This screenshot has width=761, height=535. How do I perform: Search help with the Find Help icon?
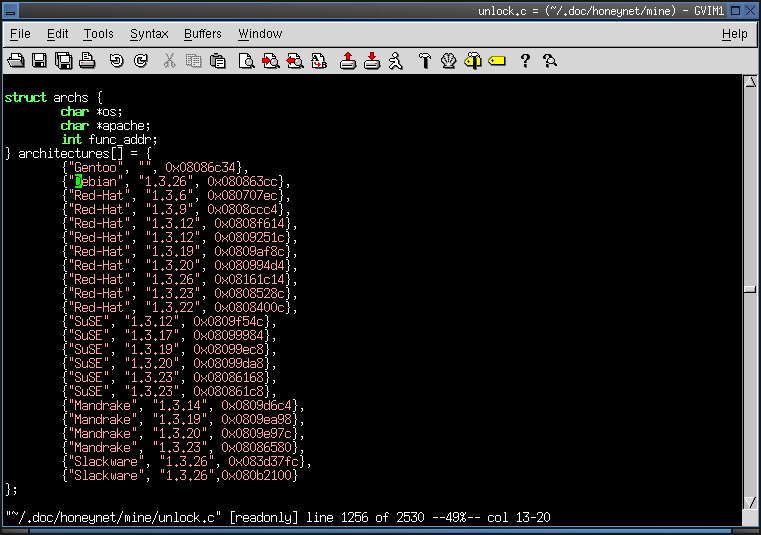click(550, 61)
